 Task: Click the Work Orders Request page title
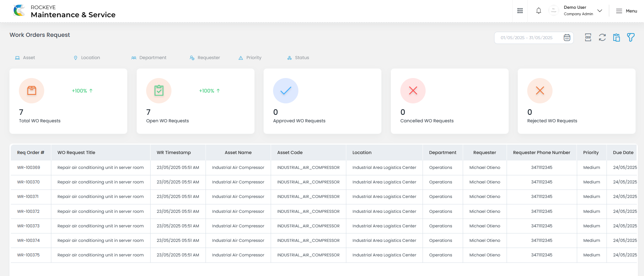click(x=40, y=35)
